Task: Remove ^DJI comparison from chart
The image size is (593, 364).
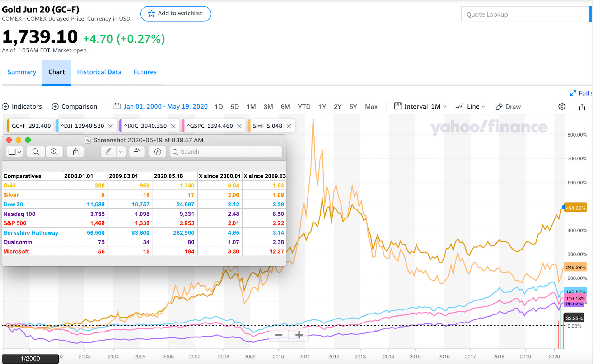Action: pos(110,126)
